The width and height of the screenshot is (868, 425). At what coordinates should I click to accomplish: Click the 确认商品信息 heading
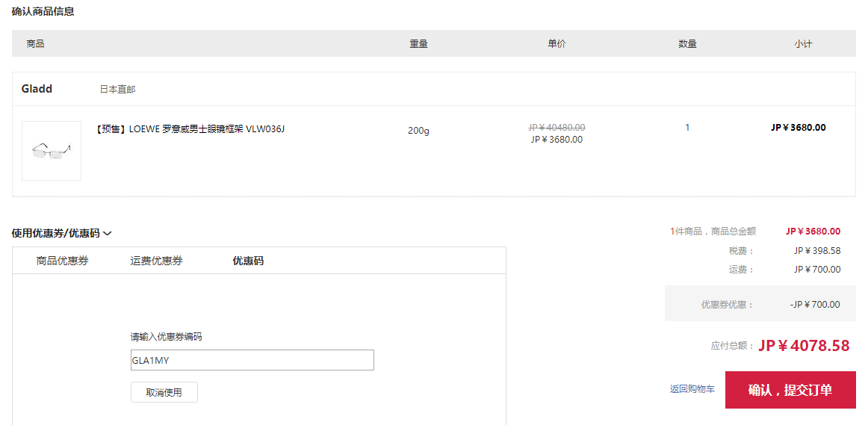pyautogui.click(x=43, y=11)
